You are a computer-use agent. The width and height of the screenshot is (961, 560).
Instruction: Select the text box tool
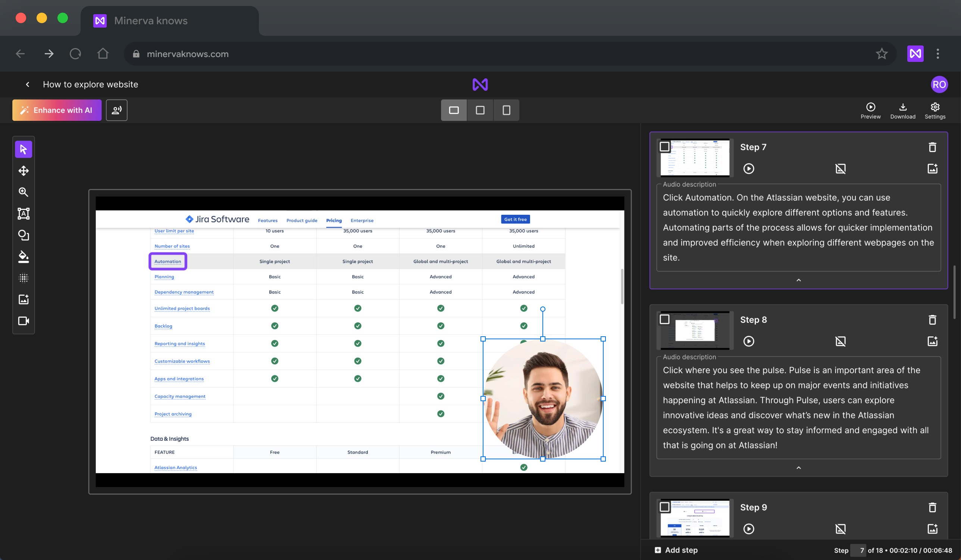point(23,214)
